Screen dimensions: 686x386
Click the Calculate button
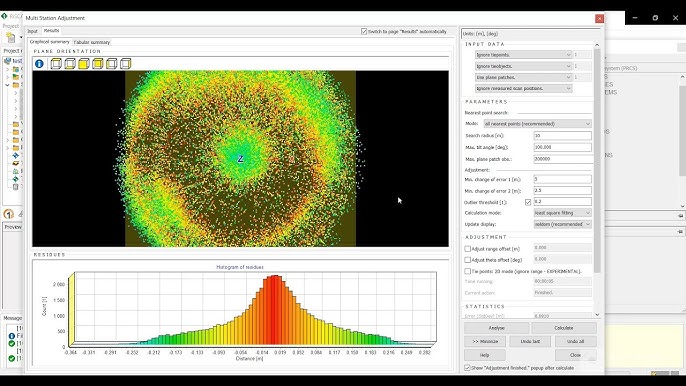tap(564, 328)
